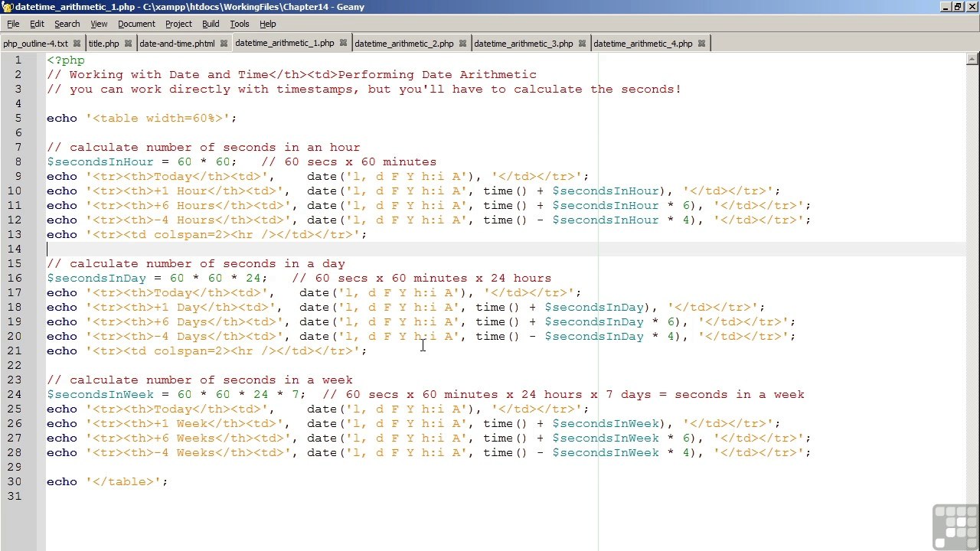Click the echo '<table width=60%>' line
Viewport: 980px width, 551px height.
tap(142, 118)
